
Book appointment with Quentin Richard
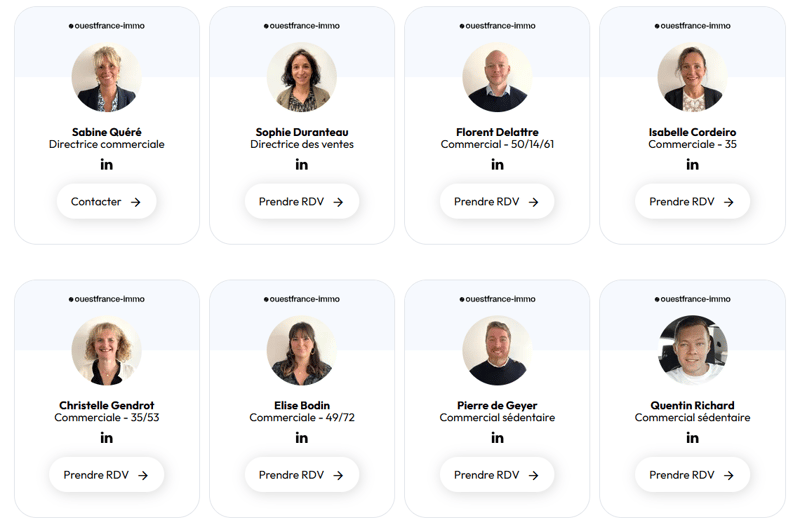[x=692, y=475]
